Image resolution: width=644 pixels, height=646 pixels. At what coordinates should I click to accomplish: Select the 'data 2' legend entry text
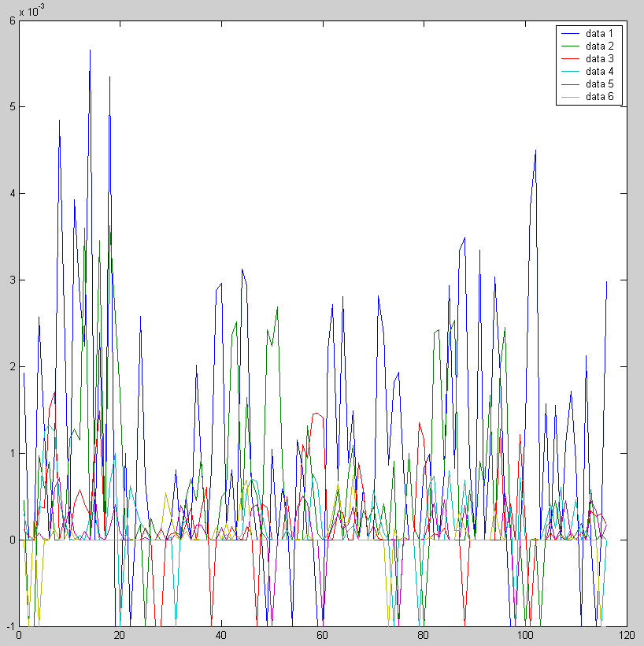click(x=599, y=46)
